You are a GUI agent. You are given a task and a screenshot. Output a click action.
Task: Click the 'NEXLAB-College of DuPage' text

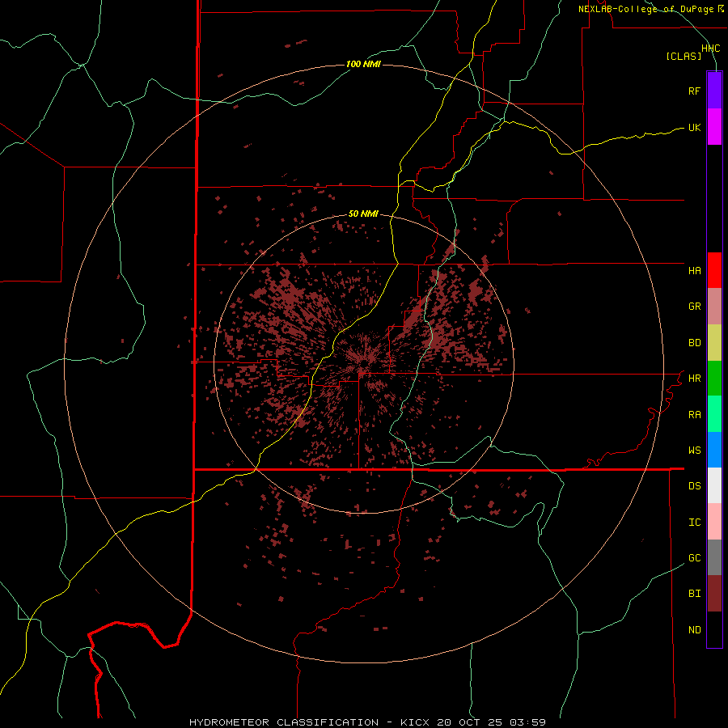click(x=645, y=9)
